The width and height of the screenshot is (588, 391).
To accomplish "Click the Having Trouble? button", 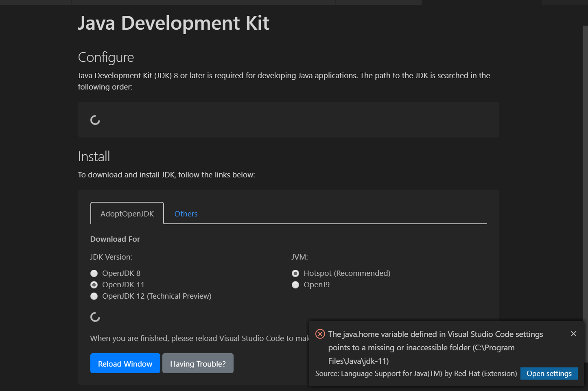I will pyautogui.click(x=198, y=363).
